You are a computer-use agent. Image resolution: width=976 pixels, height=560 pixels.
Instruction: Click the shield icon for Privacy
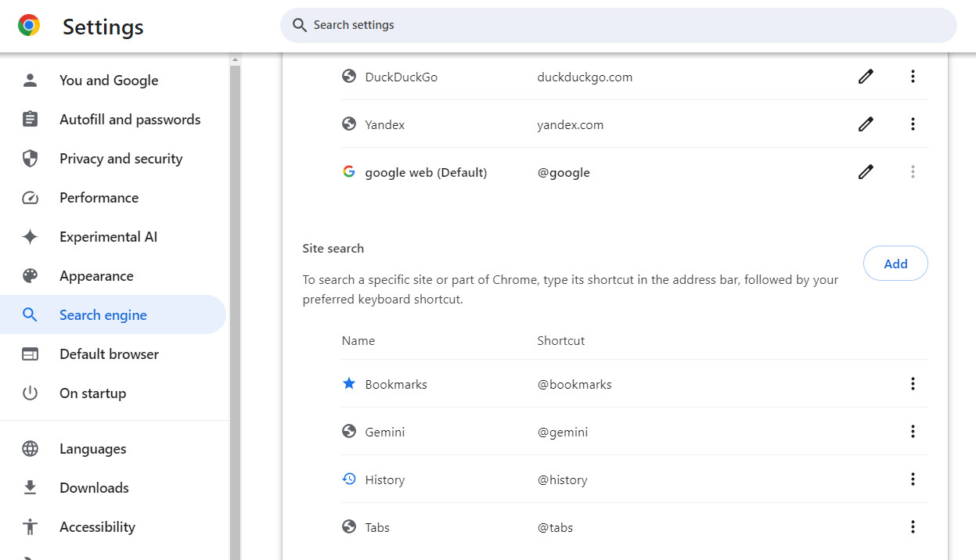[x=30, y=158]
